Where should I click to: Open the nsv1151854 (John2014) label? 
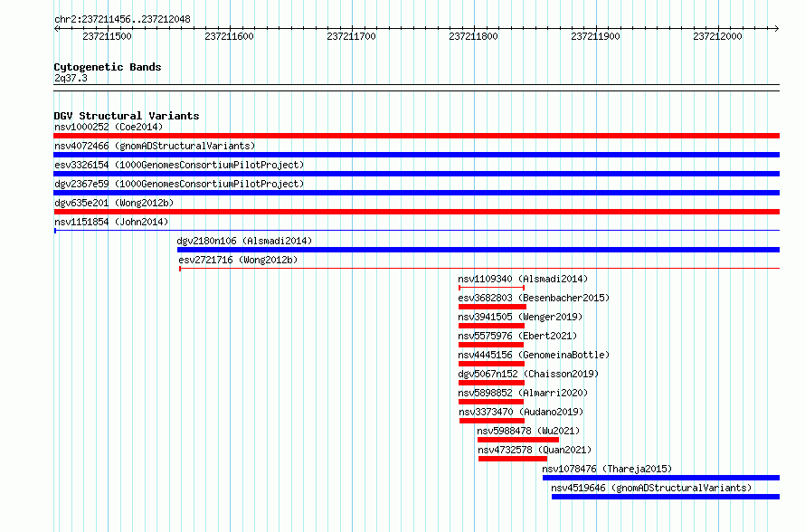(111, 222)
